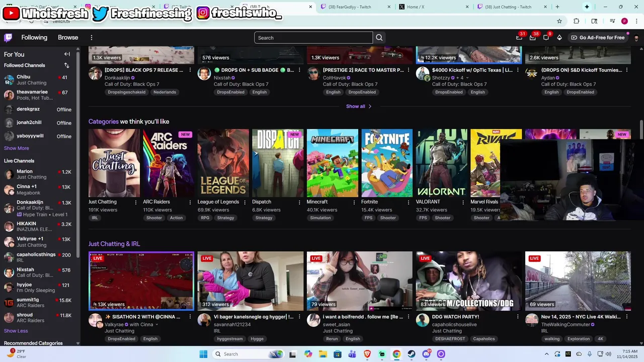Open more options menu next to Browse
Viewport: 644px width, 362px height.
click(x=92, y=38)
